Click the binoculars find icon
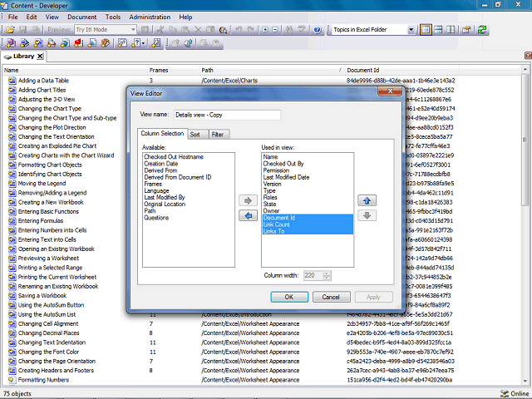The width and height of the screenshot is (532, 399). tap(289, 30)
